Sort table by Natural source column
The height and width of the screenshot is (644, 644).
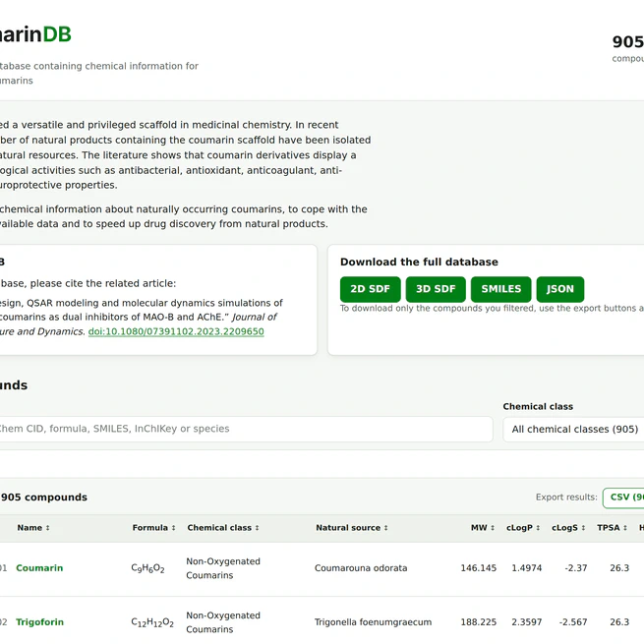(x=352, y=528)
